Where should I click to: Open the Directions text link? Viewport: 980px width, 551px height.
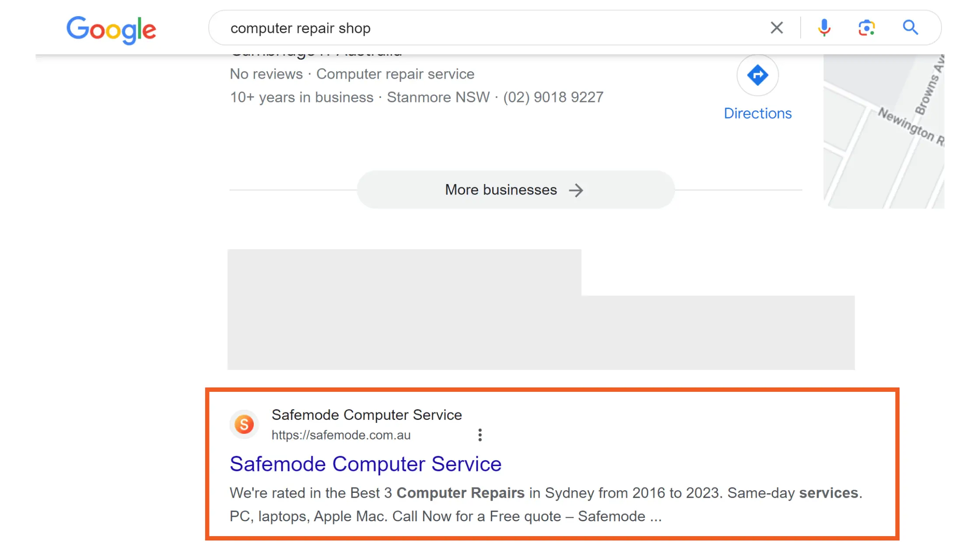(x=757, y=113)
